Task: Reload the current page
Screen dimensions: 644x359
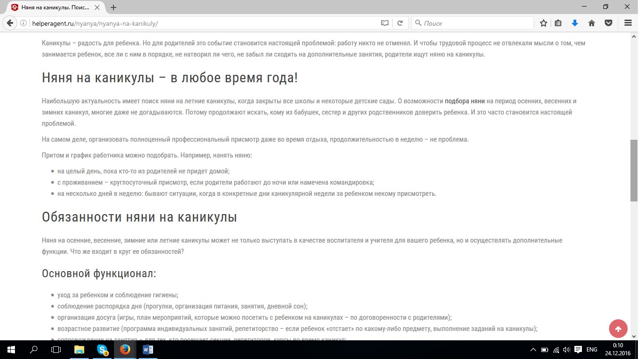Action: [400, 23]
